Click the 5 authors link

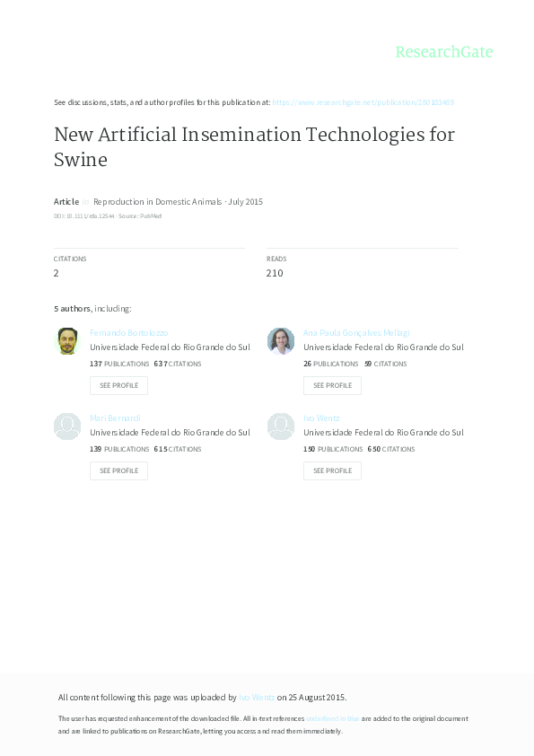click(x=70, y=307)
